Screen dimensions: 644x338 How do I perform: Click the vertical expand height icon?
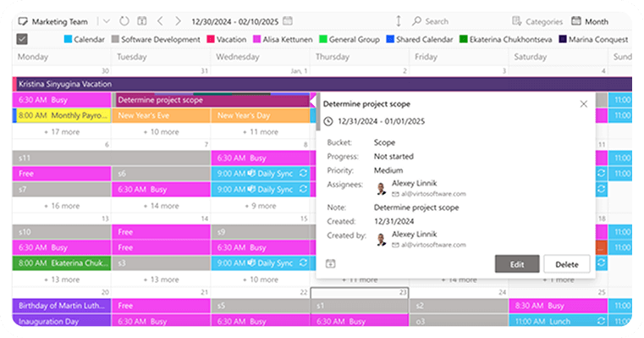click(x=399, y=21)
